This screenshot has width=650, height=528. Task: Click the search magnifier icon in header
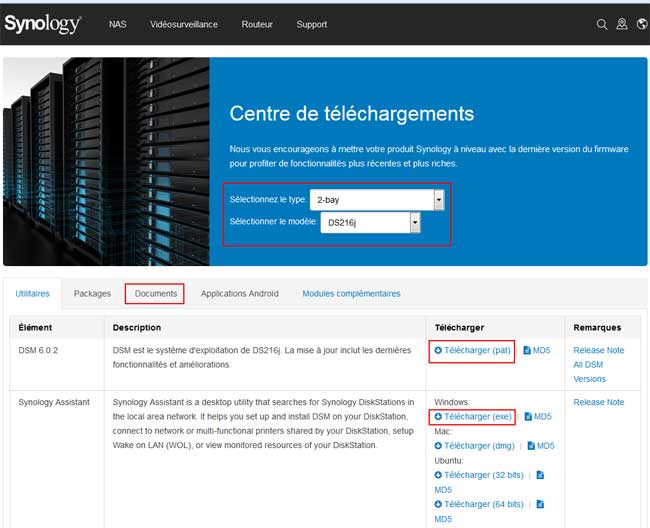[601, 24]
